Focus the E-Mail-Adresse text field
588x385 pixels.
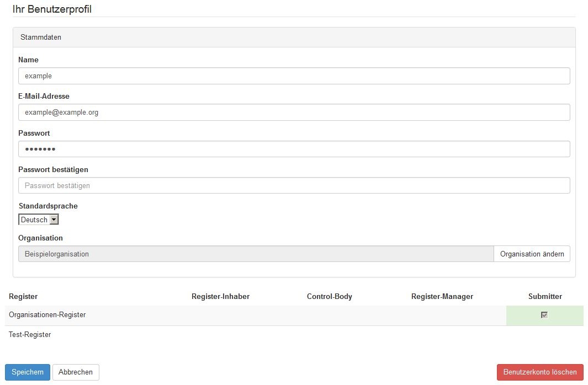294,113
